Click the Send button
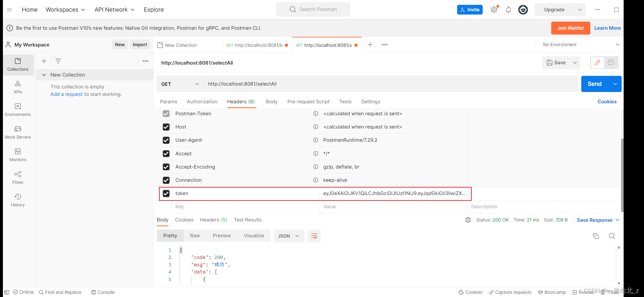Screen dimensions: 644x297 [595, 84]
